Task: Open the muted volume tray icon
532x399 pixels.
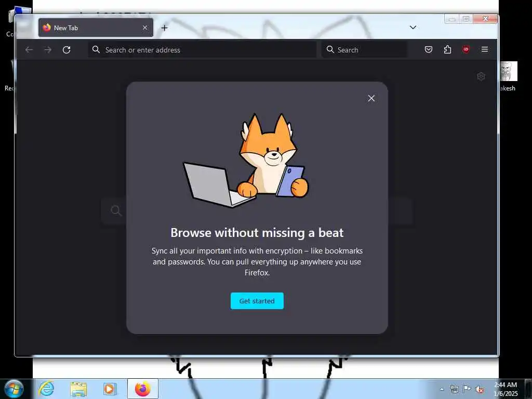Action: [480, 390]
